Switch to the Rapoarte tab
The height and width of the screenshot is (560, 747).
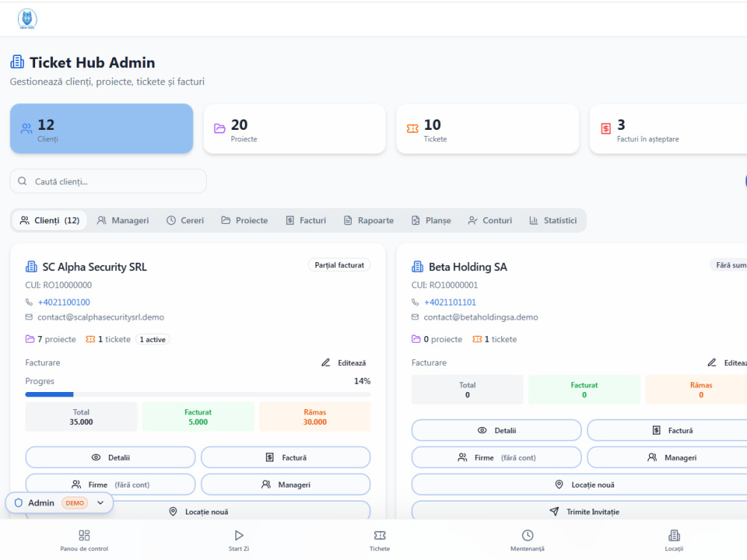click(369, 220)
